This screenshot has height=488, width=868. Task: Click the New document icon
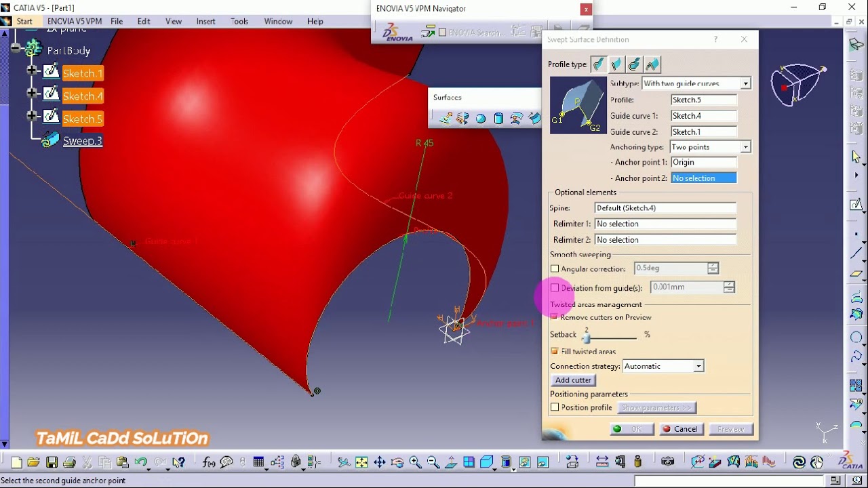pyautogui.click(x=16, y=462)
